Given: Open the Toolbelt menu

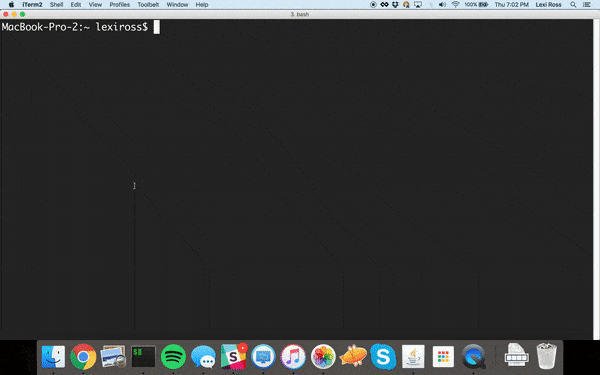Looking at the screenshot, I should tap(148, 5).
